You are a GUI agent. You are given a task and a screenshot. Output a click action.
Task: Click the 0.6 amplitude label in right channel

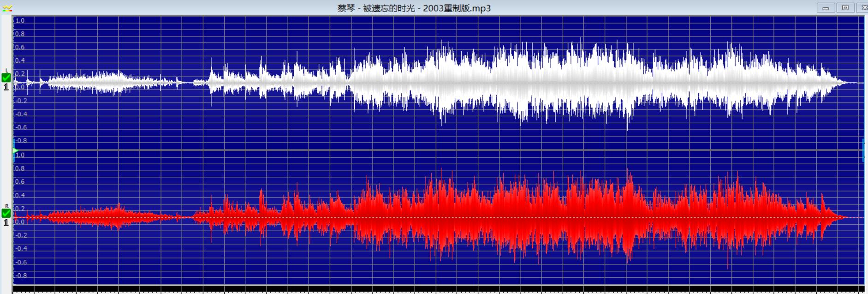[20, 182]
